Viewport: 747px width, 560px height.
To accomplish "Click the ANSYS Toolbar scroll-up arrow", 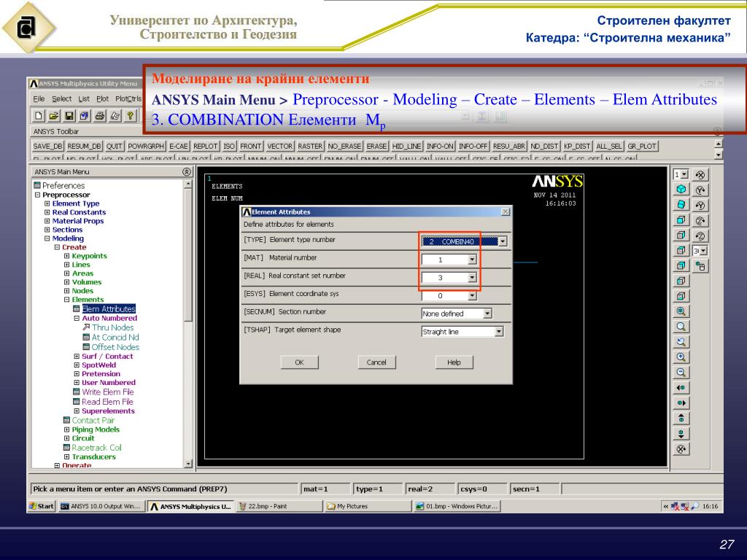I will [719, 144].
